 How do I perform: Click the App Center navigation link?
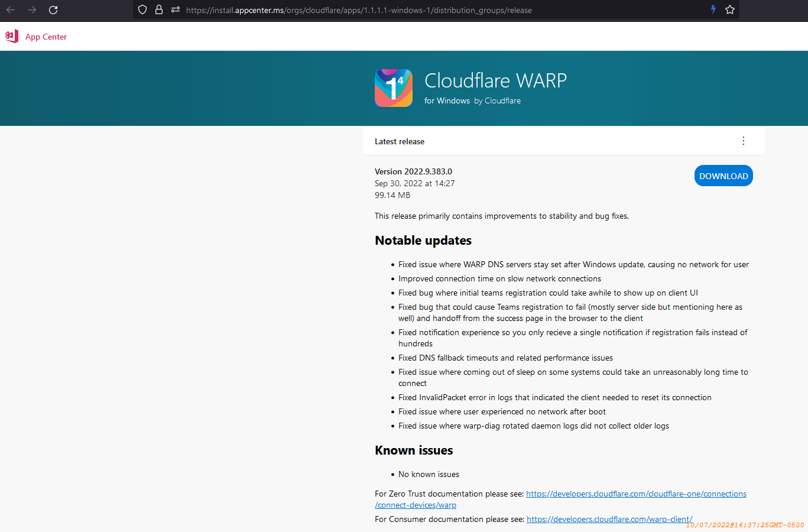click(x=46, y=37)
